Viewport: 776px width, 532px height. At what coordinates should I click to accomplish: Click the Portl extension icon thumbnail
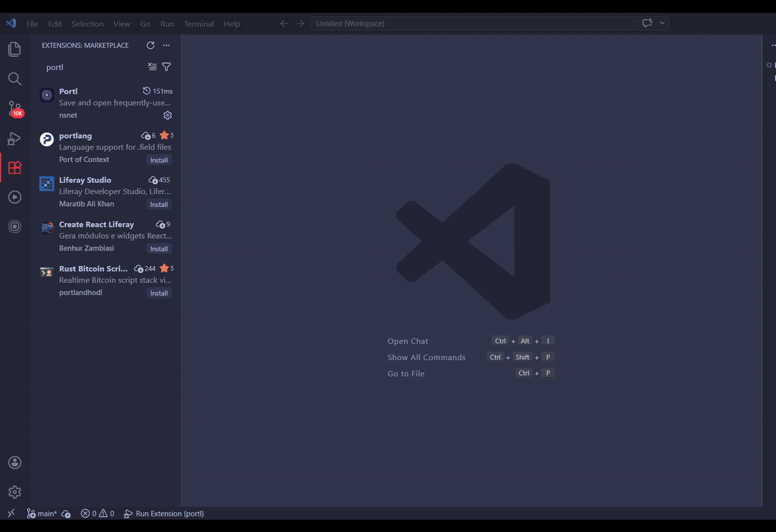click(47, 95)
